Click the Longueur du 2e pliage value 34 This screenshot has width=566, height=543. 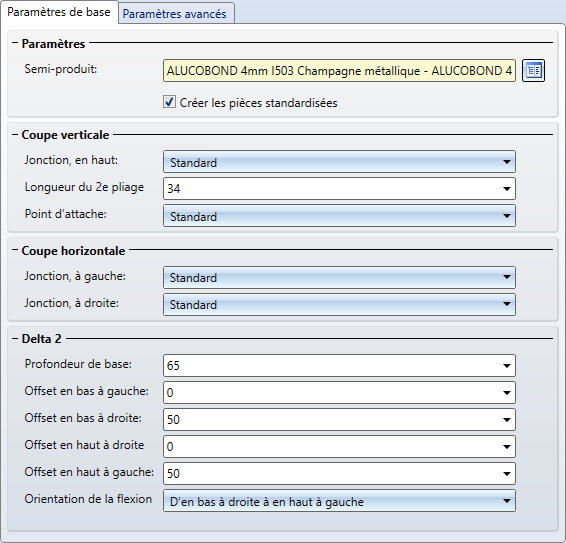[174, 189]
